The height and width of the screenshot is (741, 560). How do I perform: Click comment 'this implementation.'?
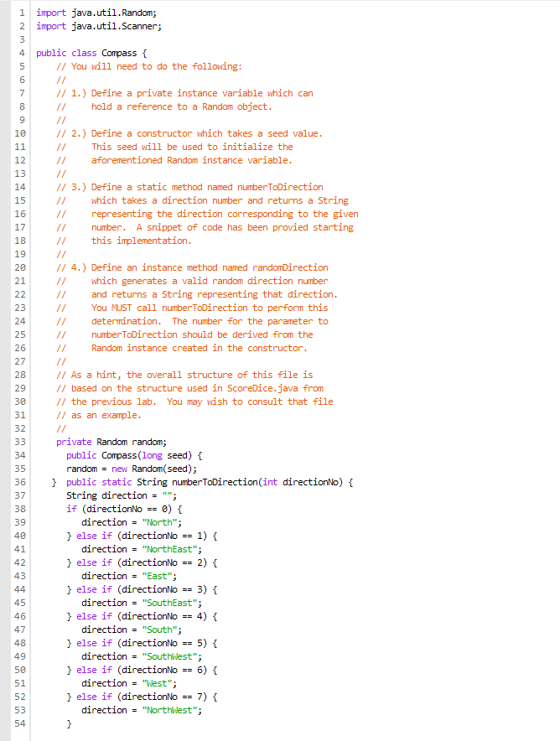pos(142,241)
